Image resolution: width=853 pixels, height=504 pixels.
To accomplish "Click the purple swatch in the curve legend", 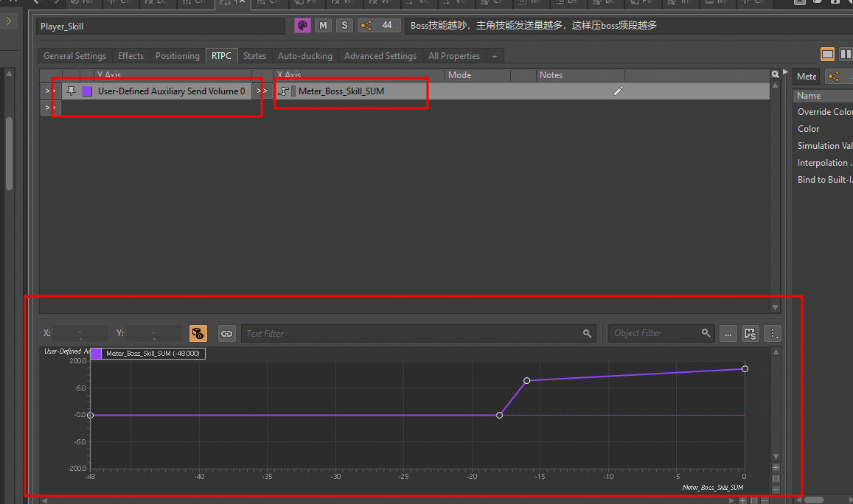I will (x=96, y=354).
